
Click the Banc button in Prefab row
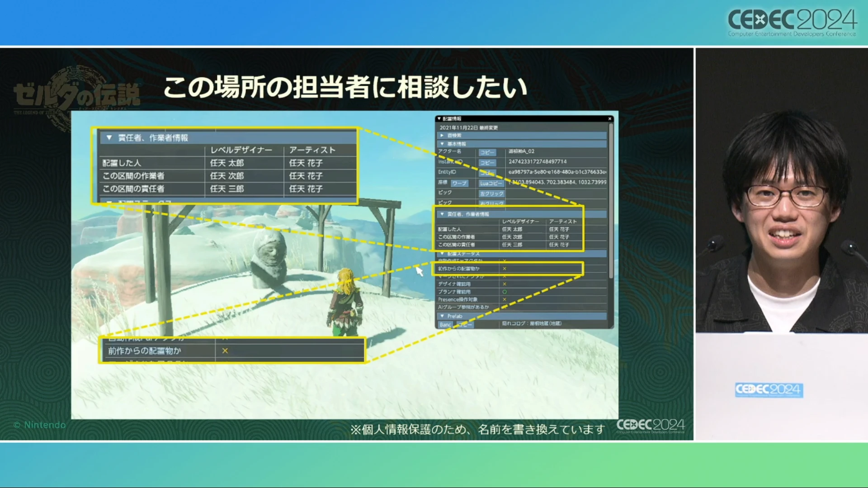point(445,325)
